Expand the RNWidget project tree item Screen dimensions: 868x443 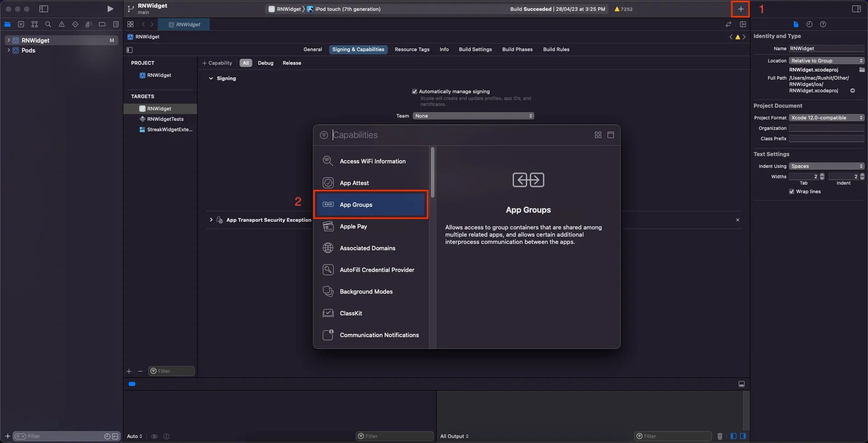[x=9, y=40]
